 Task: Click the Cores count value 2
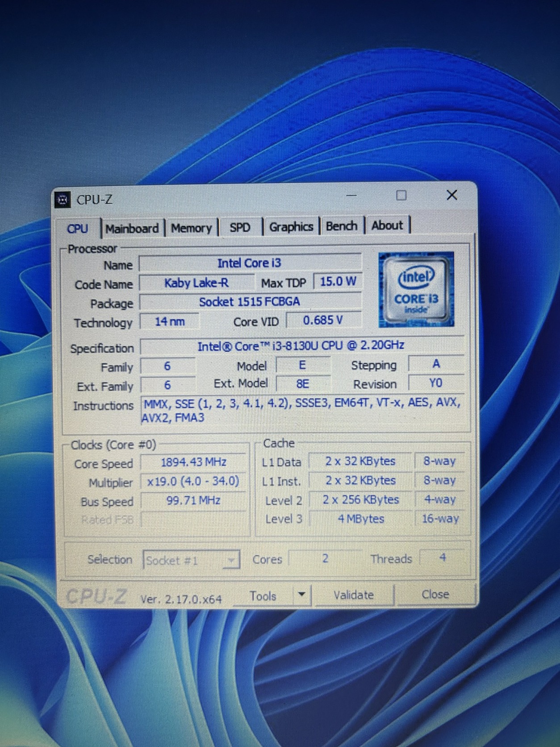pyautogui.click(x=325, y=558)
